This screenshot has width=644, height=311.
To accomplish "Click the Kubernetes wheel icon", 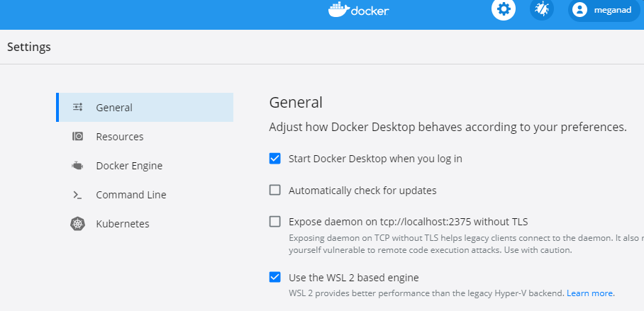I will pyautogui.click(x=77, y=224).
